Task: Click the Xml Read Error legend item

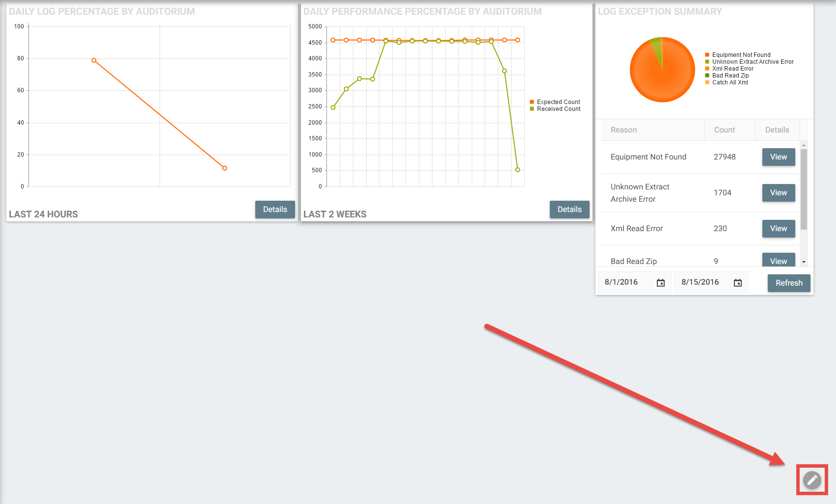Action: pyautogui.click(x=732, y=69)
